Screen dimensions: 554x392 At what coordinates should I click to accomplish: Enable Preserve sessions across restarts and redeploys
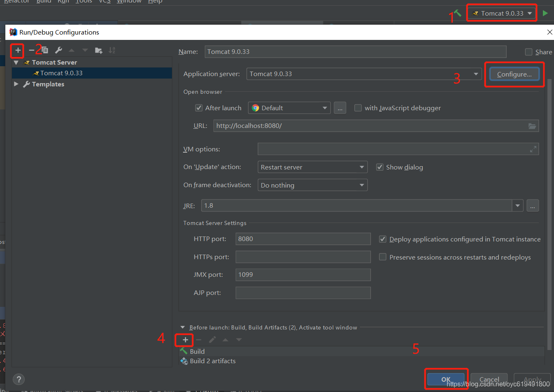[x=382, y=257]
